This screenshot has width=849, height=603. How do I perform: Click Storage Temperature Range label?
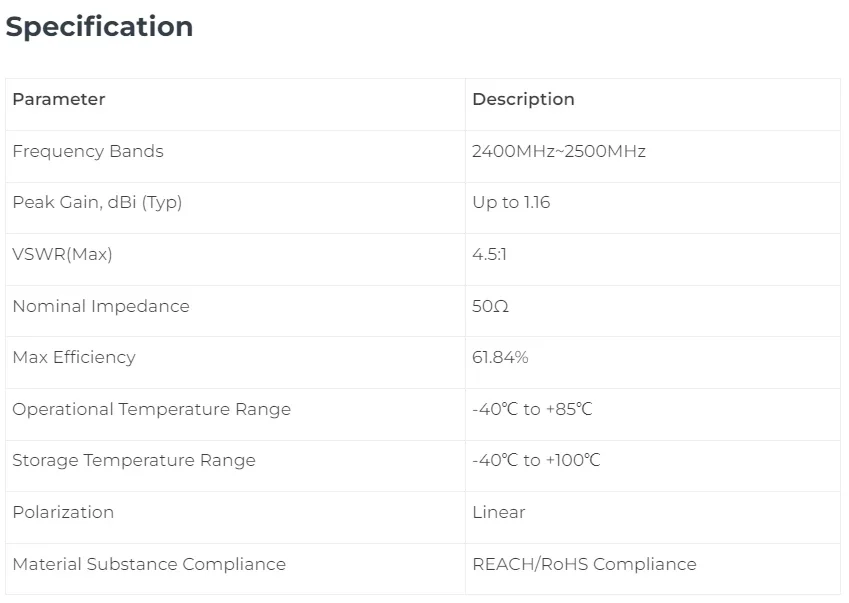coord(134,461)
